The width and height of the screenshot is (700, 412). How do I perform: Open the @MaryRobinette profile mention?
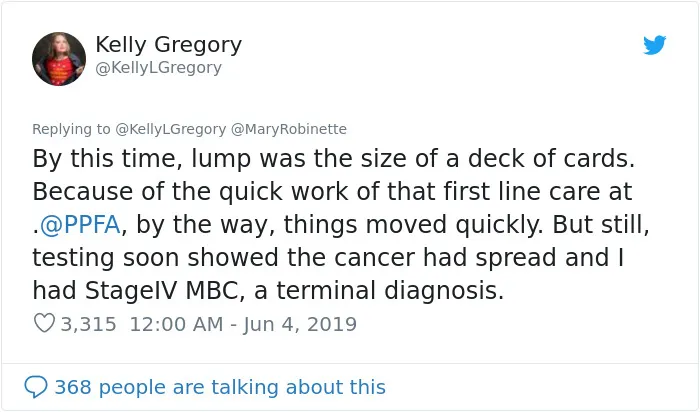pyautogui.click(x=289, y=129)
